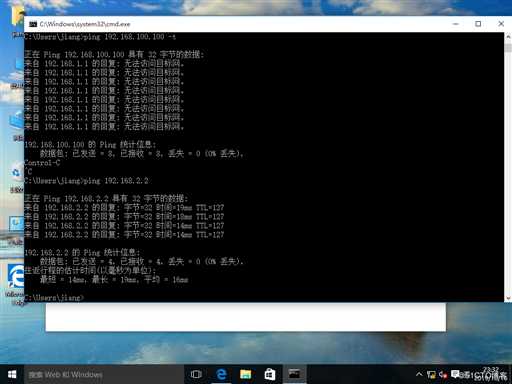The width and height of the screenshot is (512, 384).
Task: Click the search Web and Windows box
Action: pos(103,374)
